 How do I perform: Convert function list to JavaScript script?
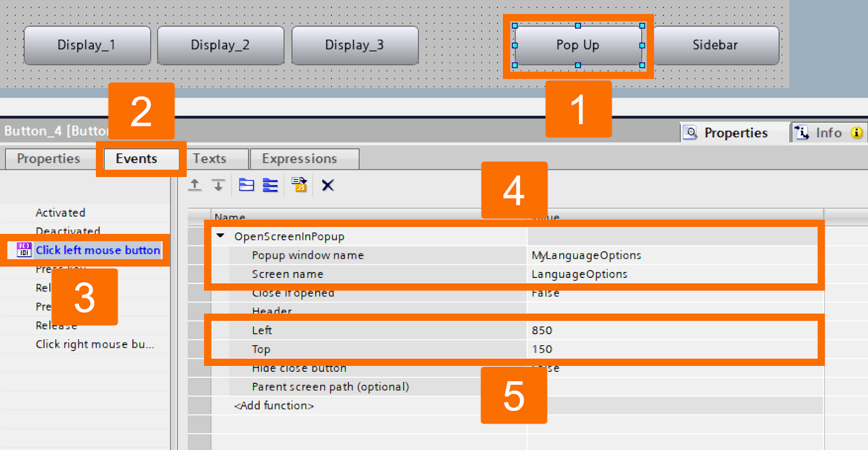299,185
